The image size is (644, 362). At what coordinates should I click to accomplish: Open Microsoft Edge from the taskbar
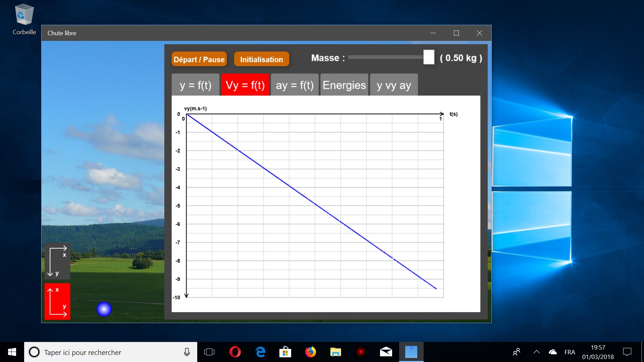[x=260, y=352]
